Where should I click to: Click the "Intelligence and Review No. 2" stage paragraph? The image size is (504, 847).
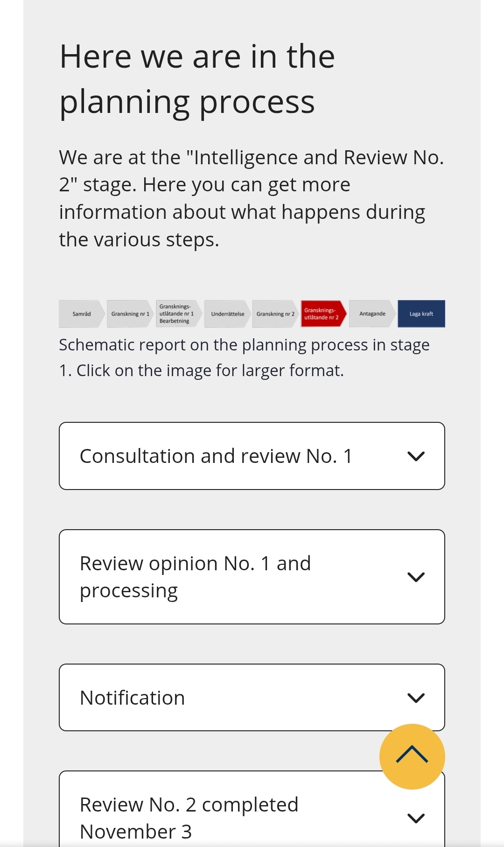coord(251,198)
